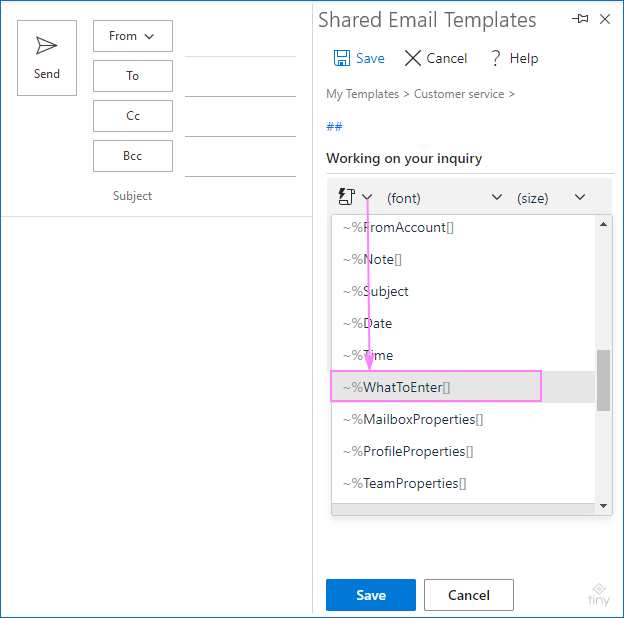Focus the Cc address input field
The height and width of the screenshot is (618, 624).
pyautogui.click(x=240, y=118)
